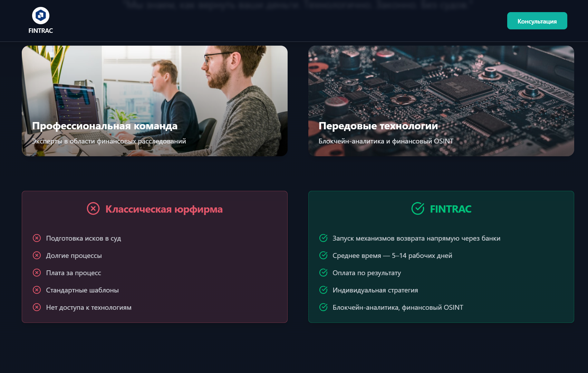Click the FINTRAC text label in the header
The height and width of the screenshot is (373, 588).
(x=41, y=30)
